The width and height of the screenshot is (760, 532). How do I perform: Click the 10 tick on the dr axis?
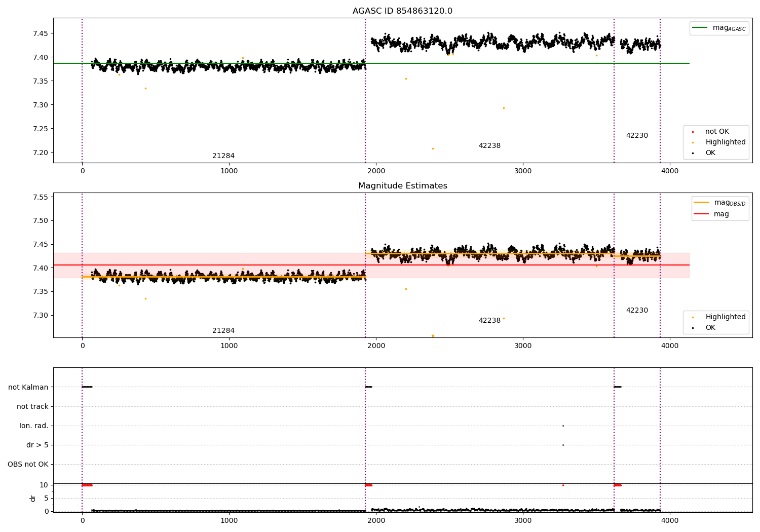[44, 485]
